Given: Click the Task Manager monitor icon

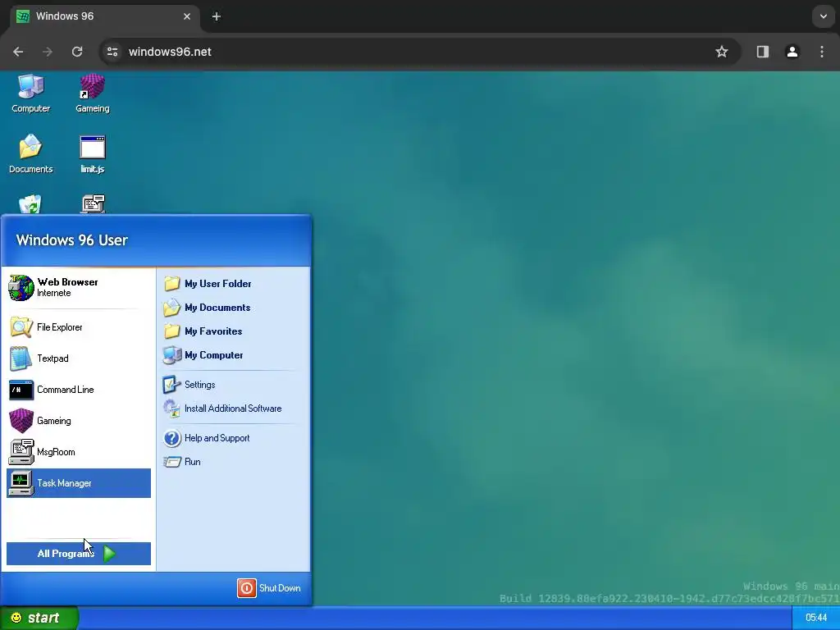Looking at the screenshot, I should (x=21, y=483).
